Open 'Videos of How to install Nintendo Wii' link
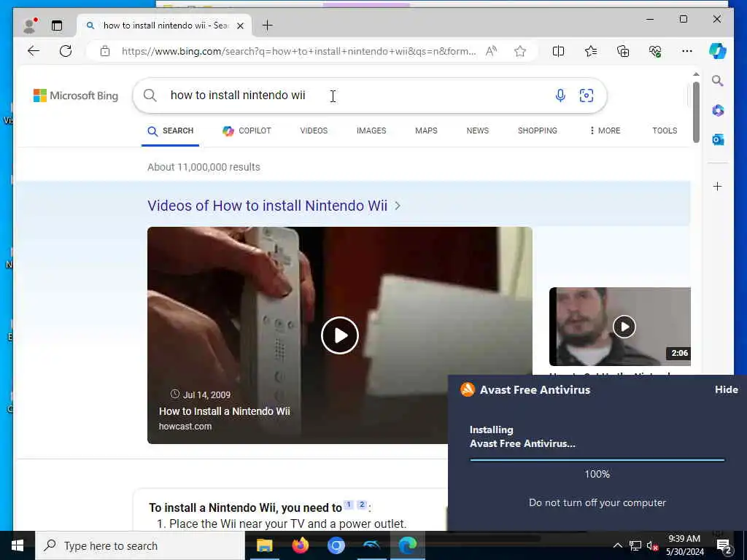 (274, 206)
